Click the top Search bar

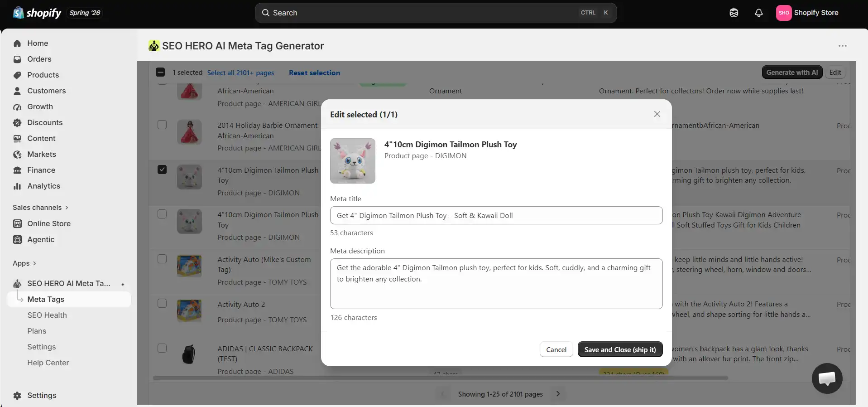[436, 13]
